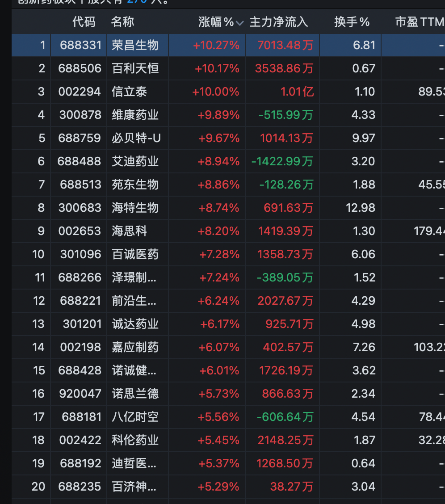This screenshot has width=445, height=504.
Task: Click net outflow value -515.99万
Action: 286,115
